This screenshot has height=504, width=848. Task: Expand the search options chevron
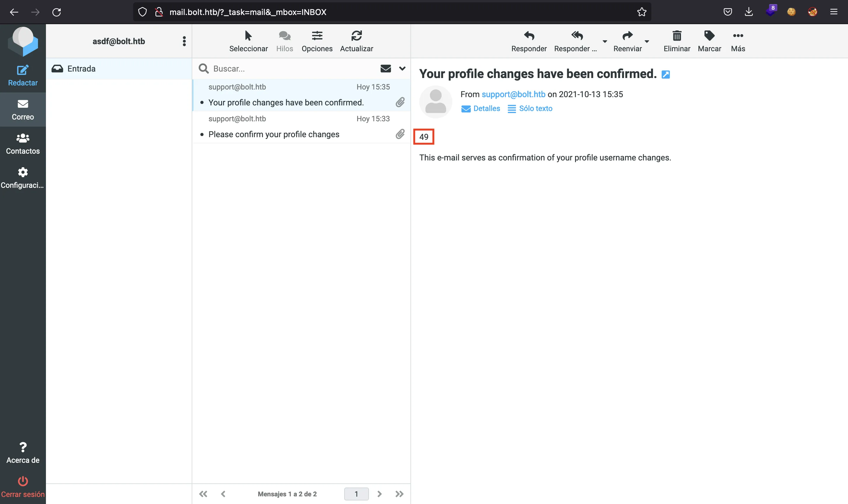(x=402, y=69)
